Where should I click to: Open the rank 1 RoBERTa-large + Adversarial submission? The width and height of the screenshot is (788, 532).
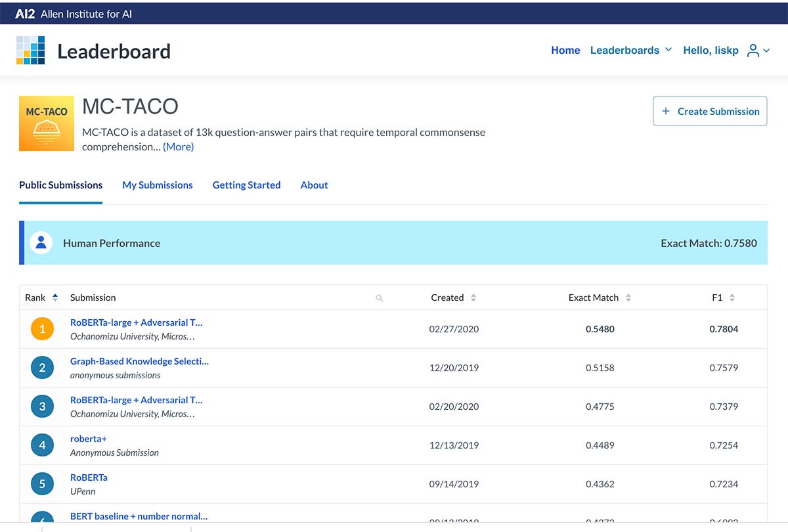coord(136,322)
